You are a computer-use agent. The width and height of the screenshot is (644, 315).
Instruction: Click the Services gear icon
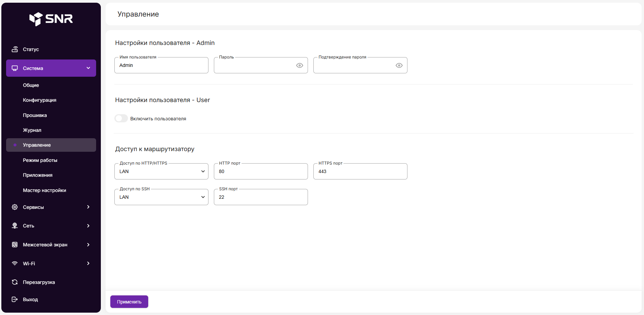pyautogui.click(x=15, y=207)
